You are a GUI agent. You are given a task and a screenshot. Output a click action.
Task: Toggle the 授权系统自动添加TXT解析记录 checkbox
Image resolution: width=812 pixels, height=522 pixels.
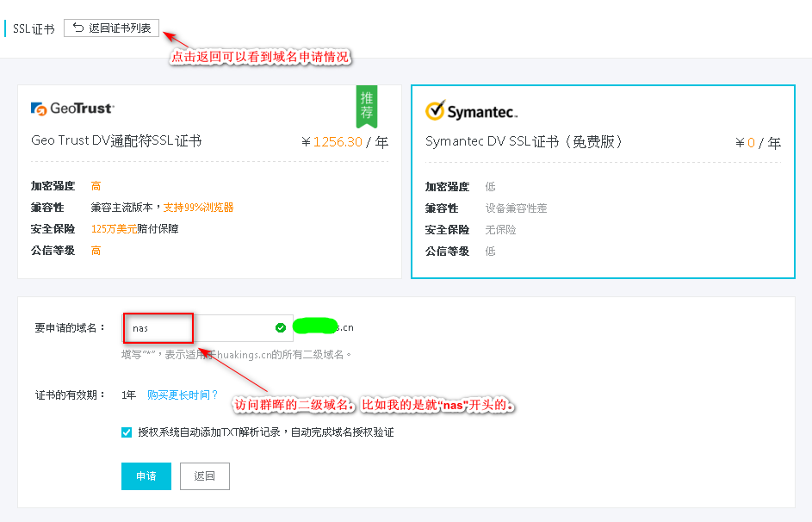[127, 432]
